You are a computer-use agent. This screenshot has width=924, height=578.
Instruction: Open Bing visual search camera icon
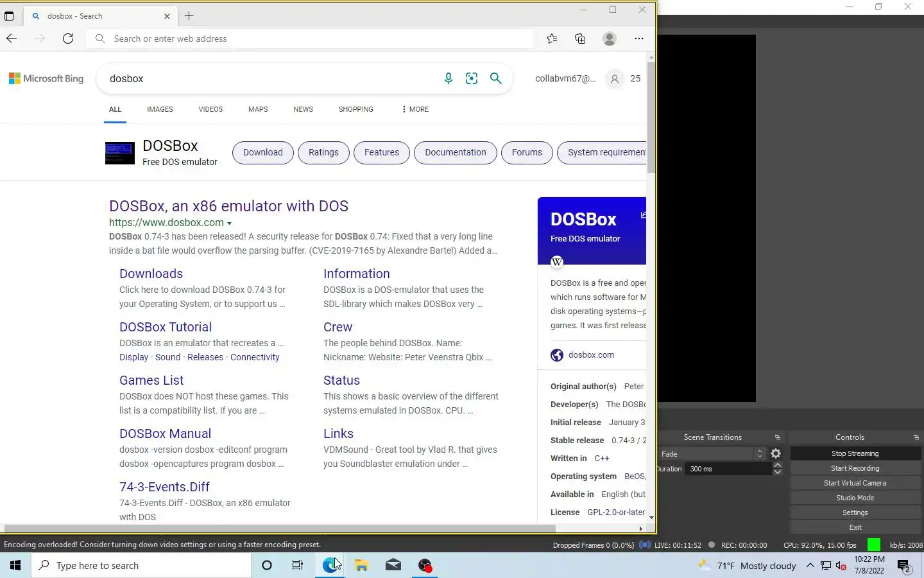[472, 78]
